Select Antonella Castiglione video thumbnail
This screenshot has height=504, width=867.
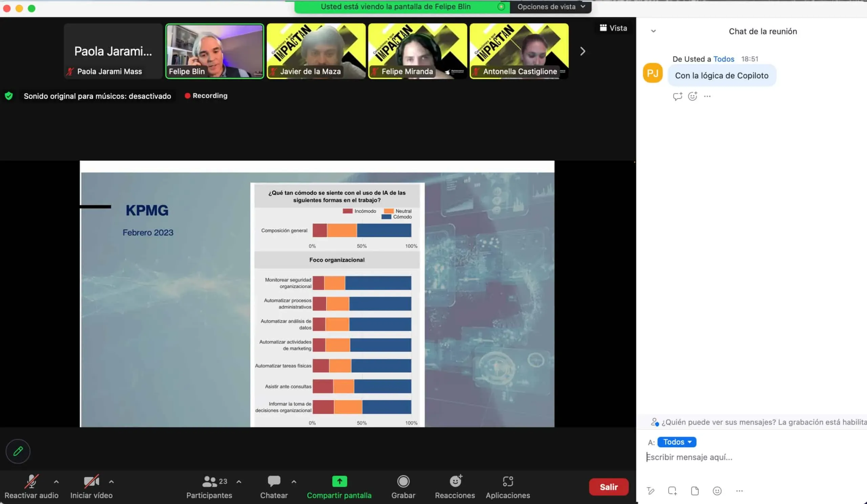pos(519,51)
